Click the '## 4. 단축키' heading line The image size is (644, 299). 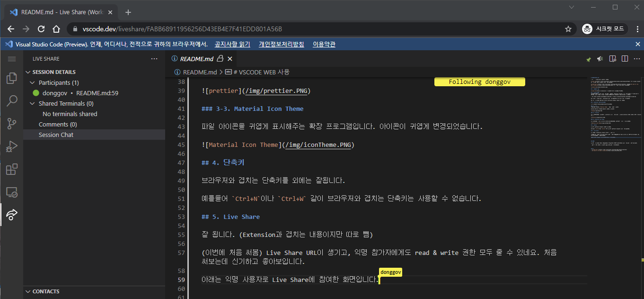223,163
